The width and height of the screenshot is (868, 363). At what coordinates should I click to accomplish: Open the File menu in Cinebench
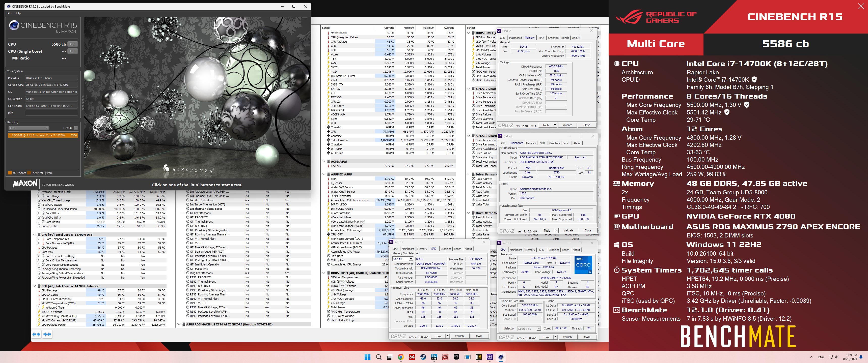[x=9, y=13]
